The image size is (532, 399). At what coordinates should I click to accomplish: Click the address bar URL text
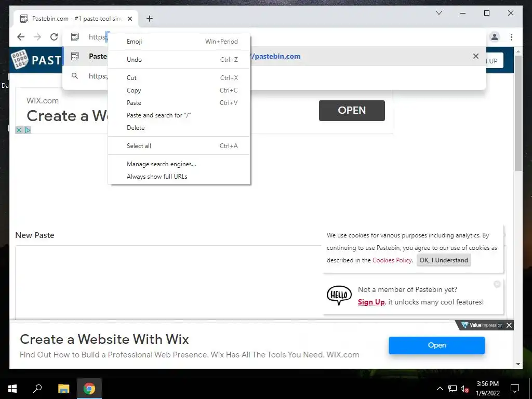coord(98,37)
